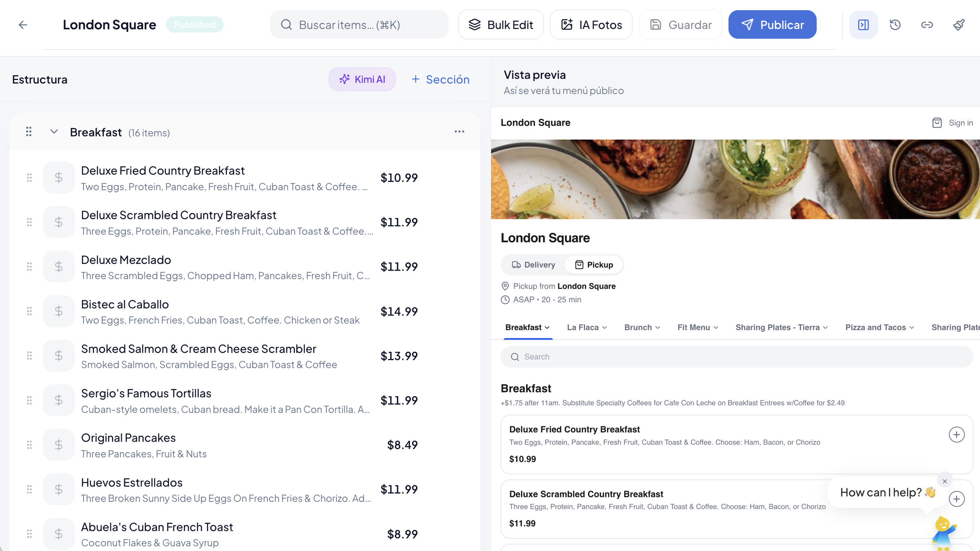Click price icon for Deluxe Mezclado
Image resolution: width=980 pixels, height=551 pixels.
click(x=59, y=267)
